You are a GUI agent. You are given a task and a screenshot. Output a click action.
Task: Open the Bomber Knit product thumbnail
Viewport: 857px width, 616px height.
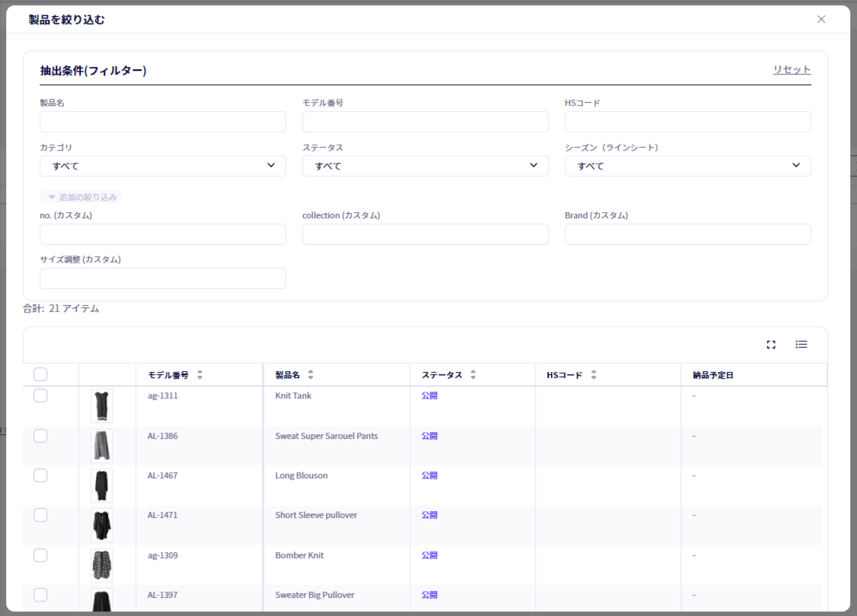pyautogui.click(x=102, y=565)
